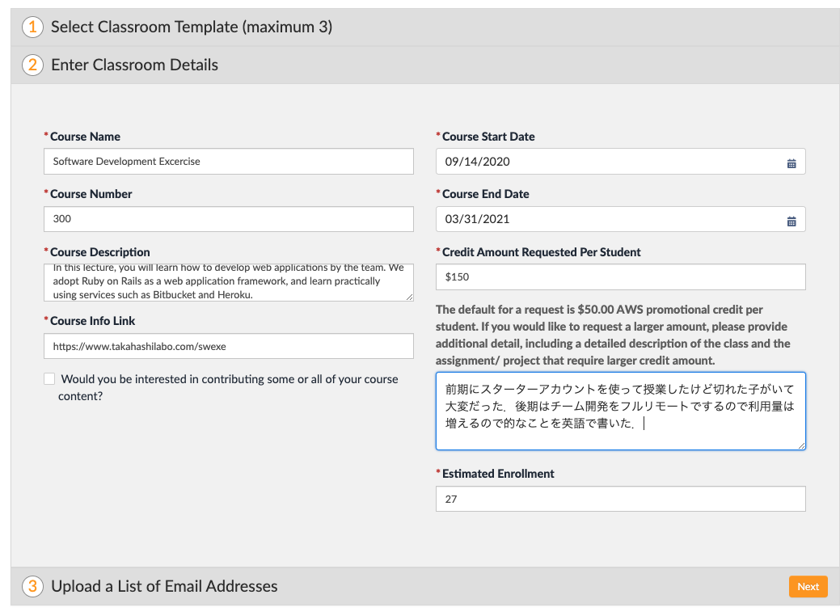Click the Course Info Link label

point(93,321)
